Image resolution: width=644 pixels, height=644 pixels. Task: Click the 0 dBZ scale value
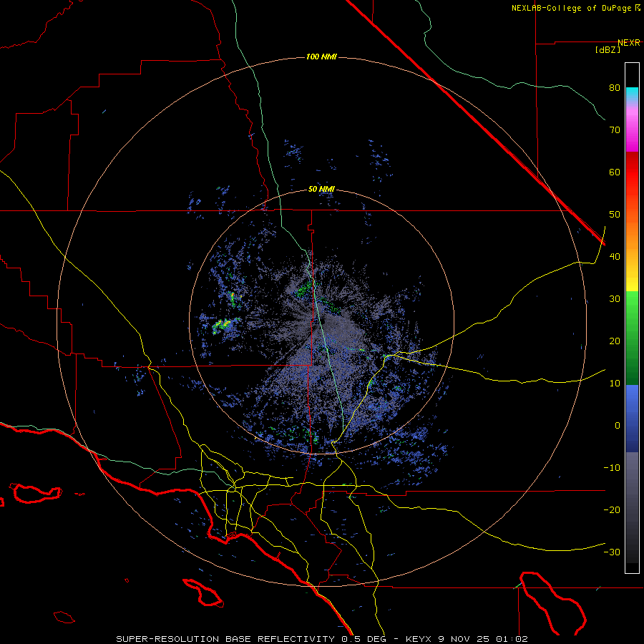(618, 426)
